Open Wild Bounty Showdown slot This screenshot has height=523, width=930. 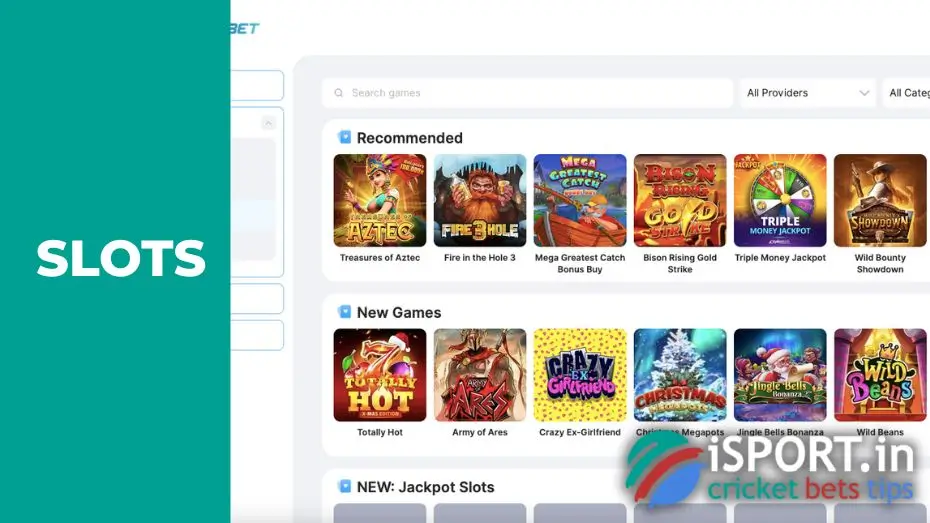[x=880, y=200]
